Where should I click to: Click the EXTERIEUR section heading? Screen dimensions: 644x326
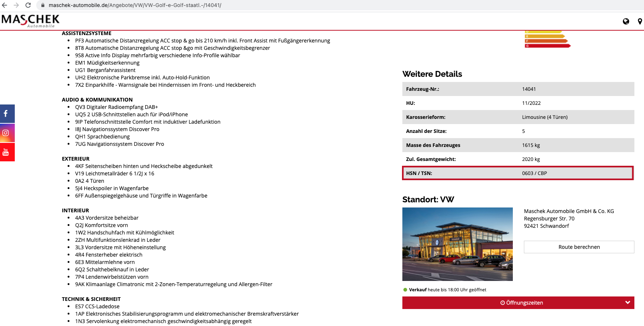76,159
